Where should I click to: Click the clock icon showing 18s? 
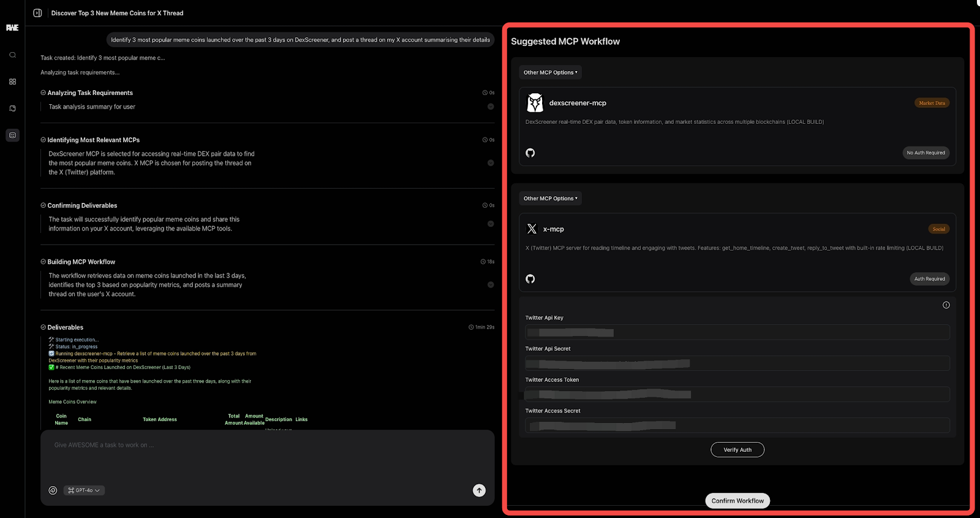(x=483, y=262)
